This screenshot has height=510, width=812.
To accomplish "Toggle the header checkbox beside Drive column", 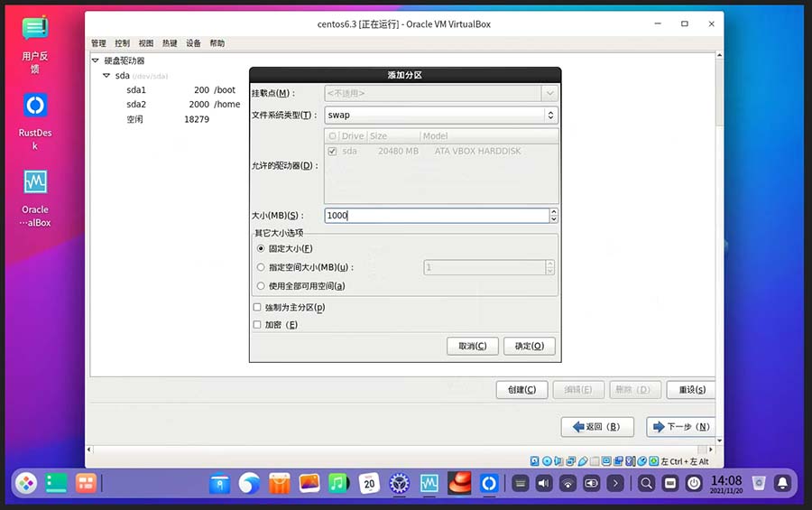I will point(332,135).
